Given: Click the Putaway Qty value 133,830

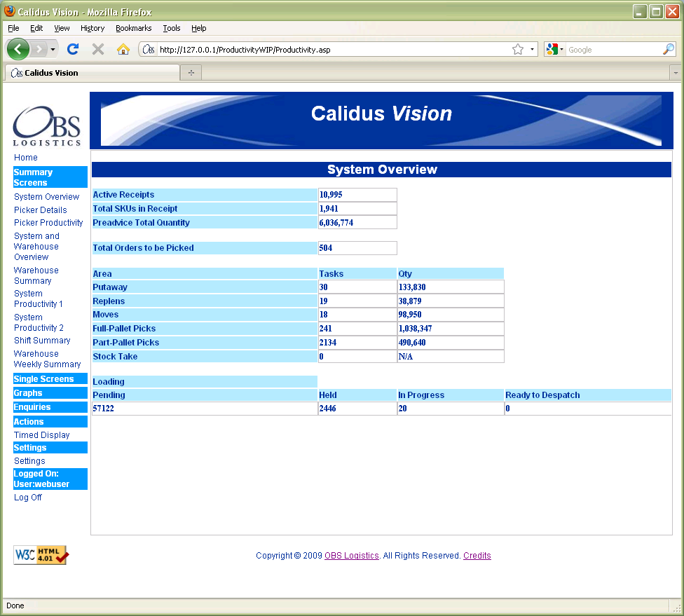Looking at the screenshot, I should (x=451, y=287).
